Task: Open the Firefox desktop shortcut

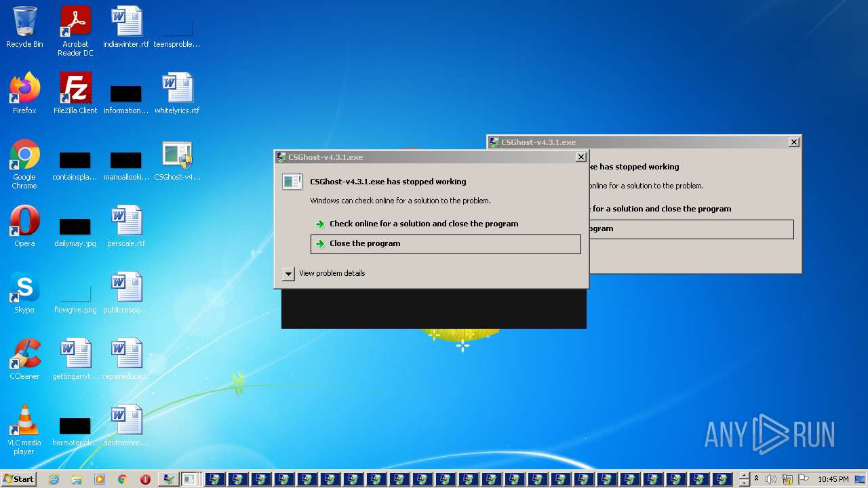Action: click(24, 94)
